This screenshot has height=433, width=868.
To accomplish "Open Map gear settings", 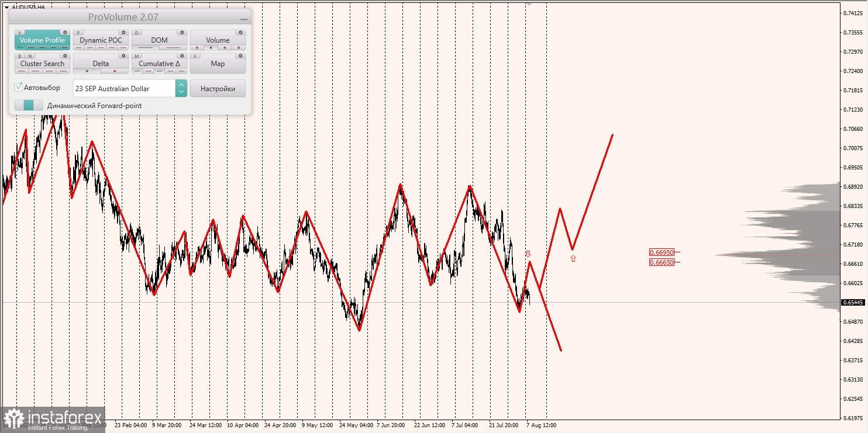I will (x=240, y=56).
